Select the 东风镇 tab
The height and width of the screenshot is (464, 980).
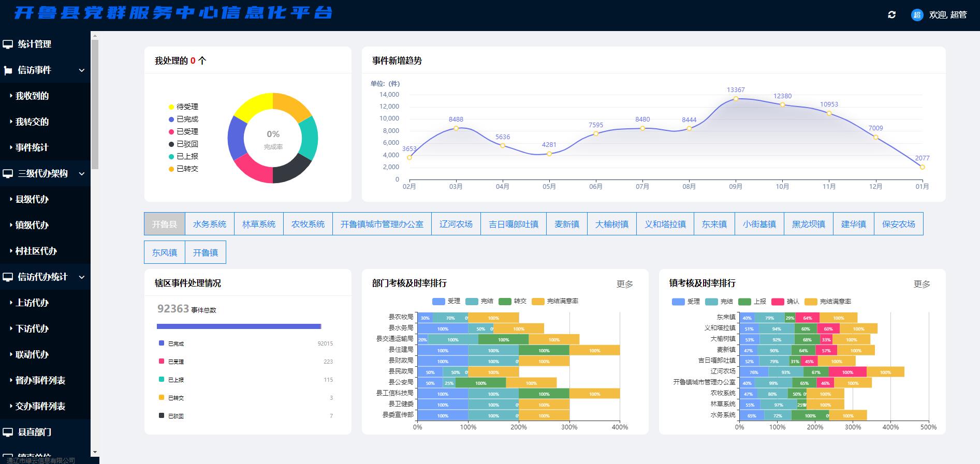coord(165,252)
